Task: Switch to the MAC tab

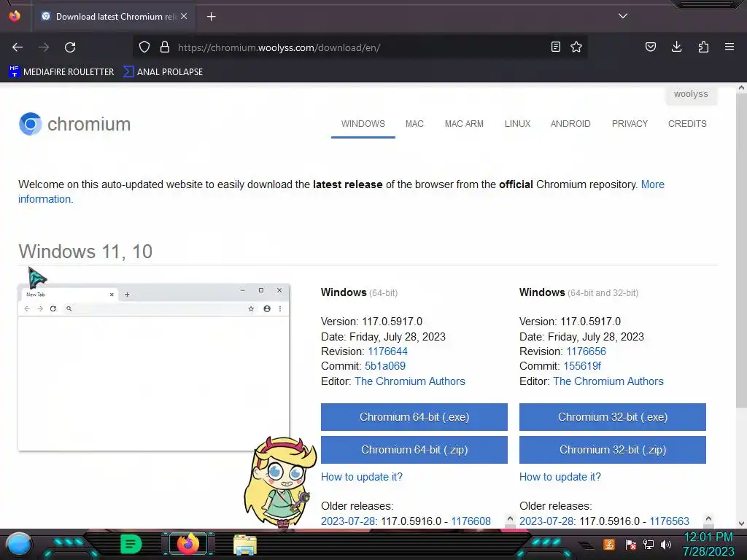Action: (414, 124)
